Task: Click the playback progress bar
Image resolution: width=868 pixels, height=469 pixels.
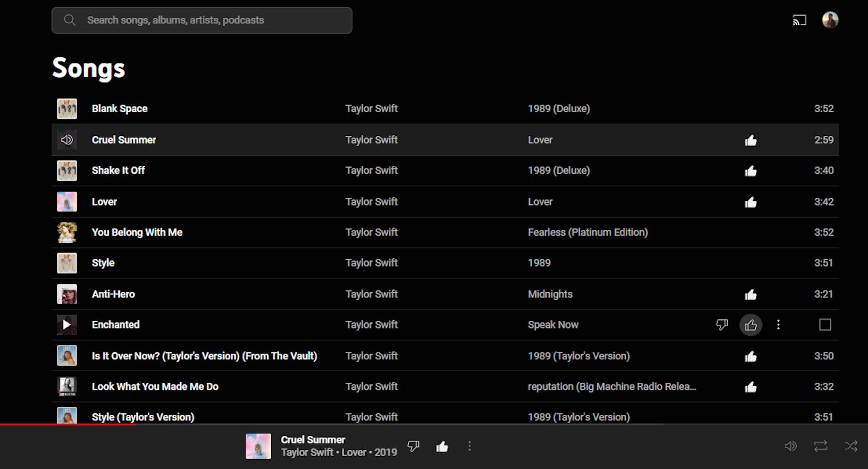Action: [434, 425]
